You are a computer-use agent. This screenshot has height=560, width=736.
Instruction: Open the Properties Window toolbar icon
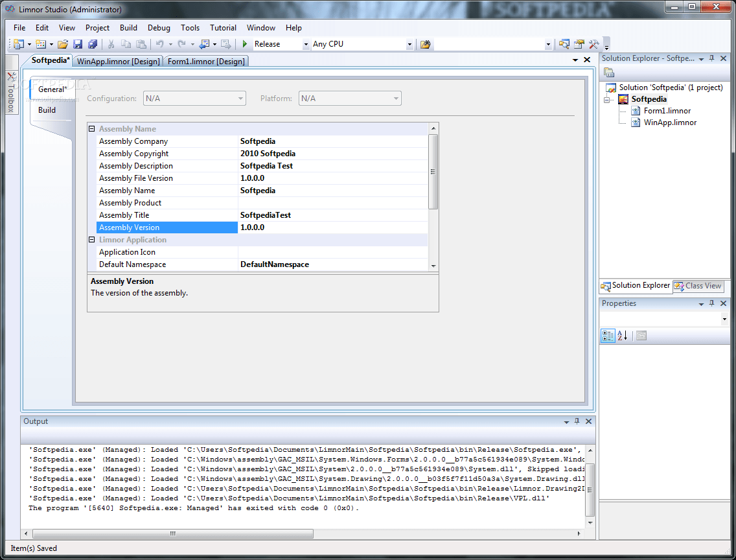coord(579,44)
